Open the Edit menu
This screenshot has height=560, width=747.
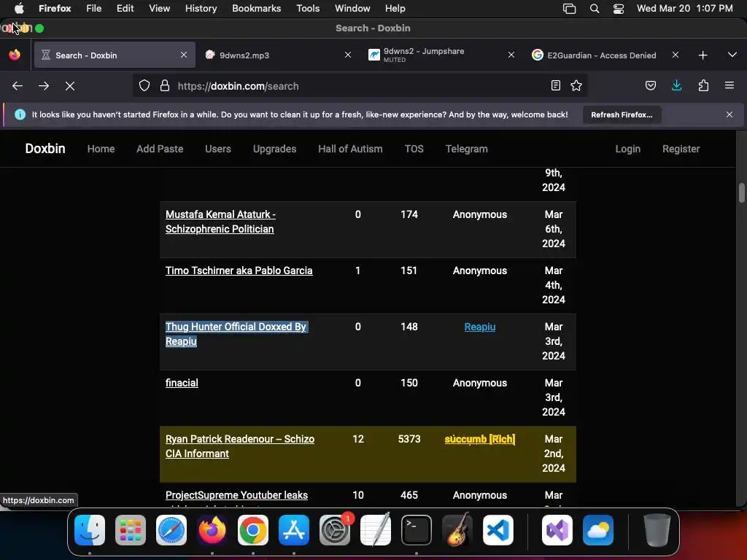tap(125, 9)
